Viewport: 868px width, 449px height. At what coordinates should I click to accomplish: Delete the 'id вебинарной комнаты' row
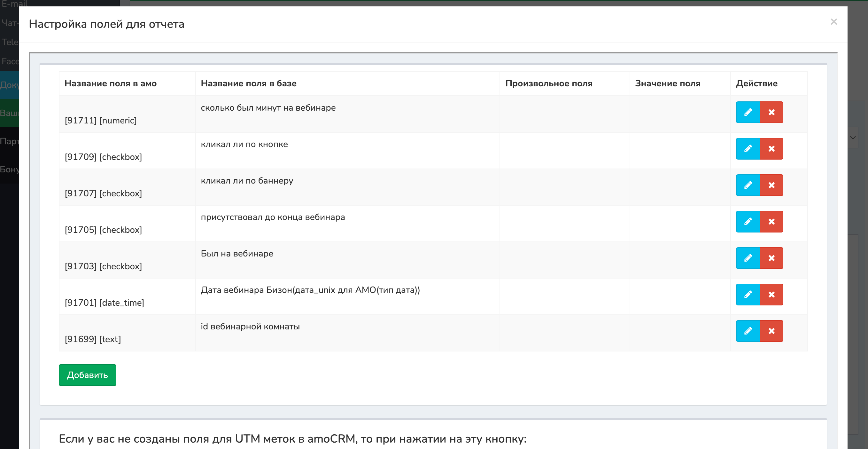point(771,331)
